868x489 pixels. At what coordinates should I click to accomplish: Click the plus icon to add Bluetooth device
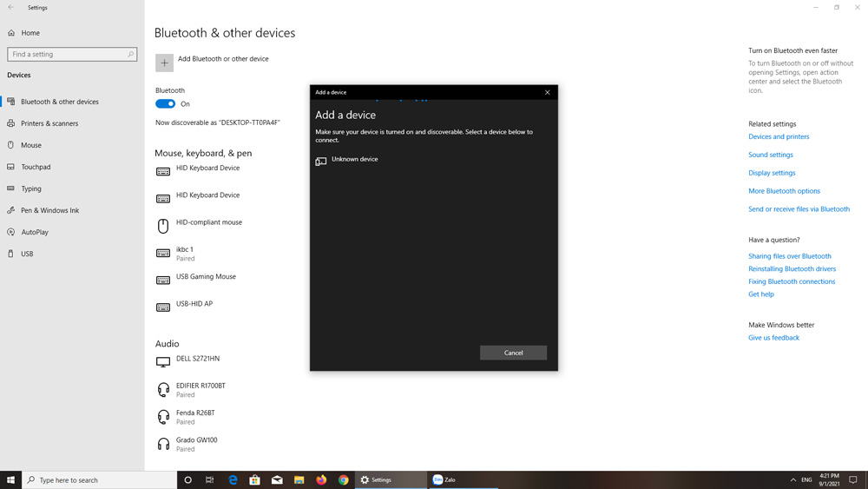pyautogui.click(x=164, y=63)
